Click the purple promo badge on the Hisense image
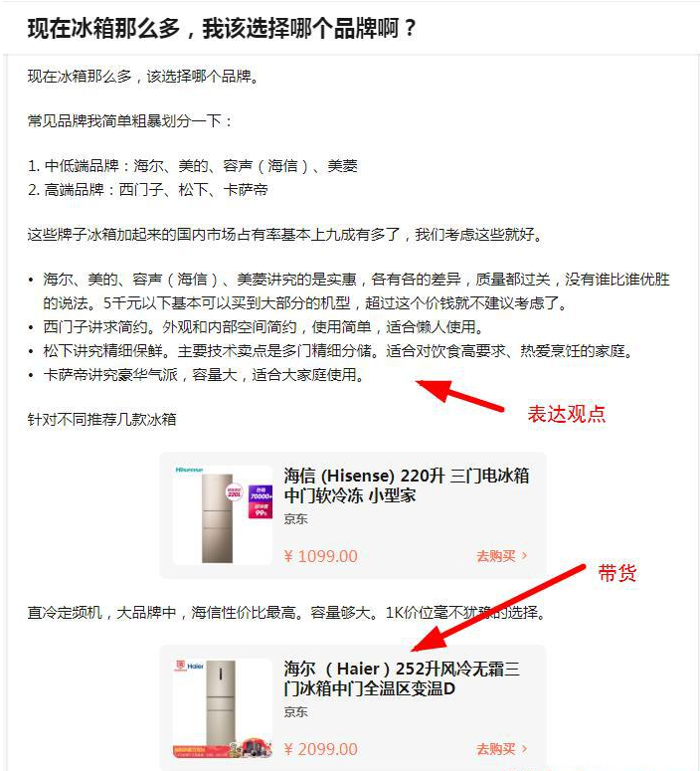 pyautogui.click(x=261, y=501)
